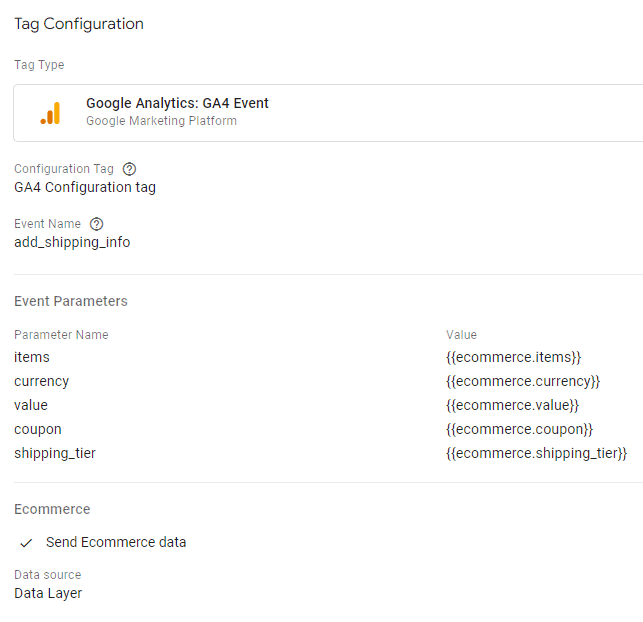The height and width of the screenshot is (622, 643).
Task: Click the add_shipping_info event name
Action: point(72,242)
